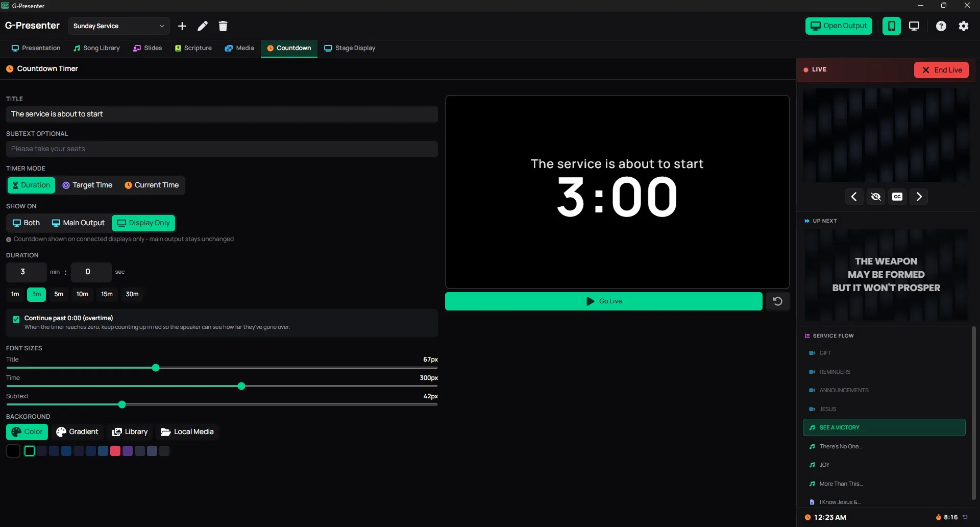Select Duration timer mode
The image size is (980, 527).
tap(31, 185)
